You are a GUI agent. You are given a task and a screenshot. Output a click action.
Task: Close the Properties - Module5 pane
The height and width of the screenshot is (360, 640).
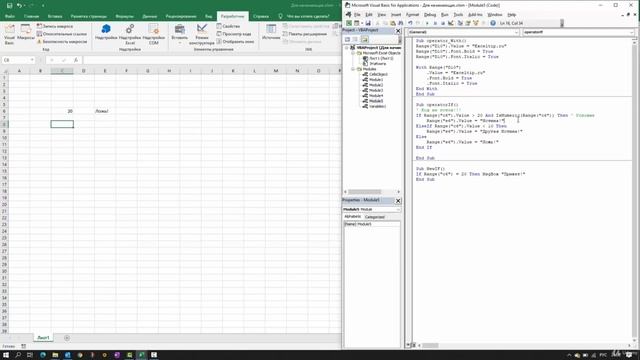click(398, 200)
